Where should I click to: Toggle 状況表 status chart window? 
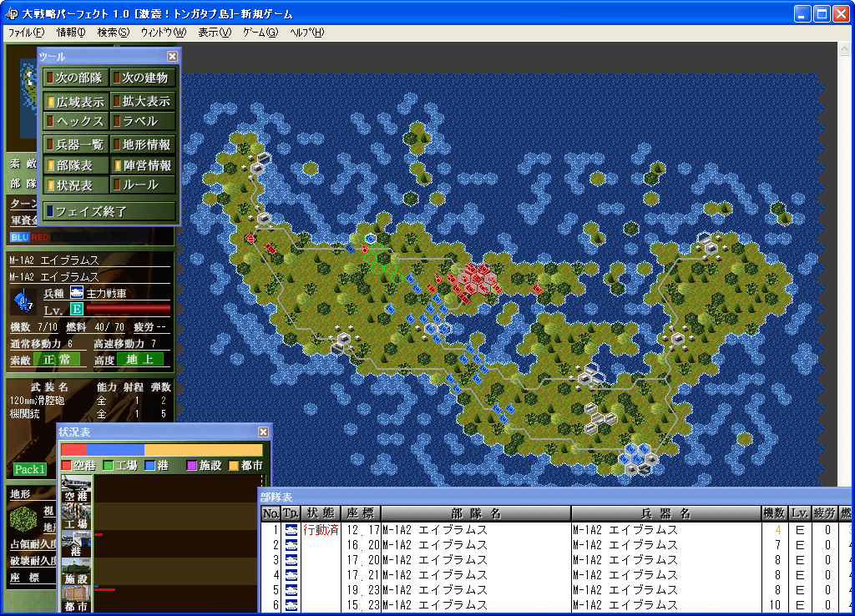[x=76, y=185]
